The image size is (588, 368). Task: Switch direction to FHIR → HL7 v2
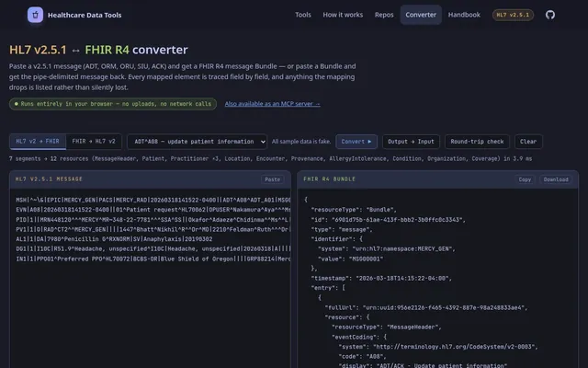(94, 142)
